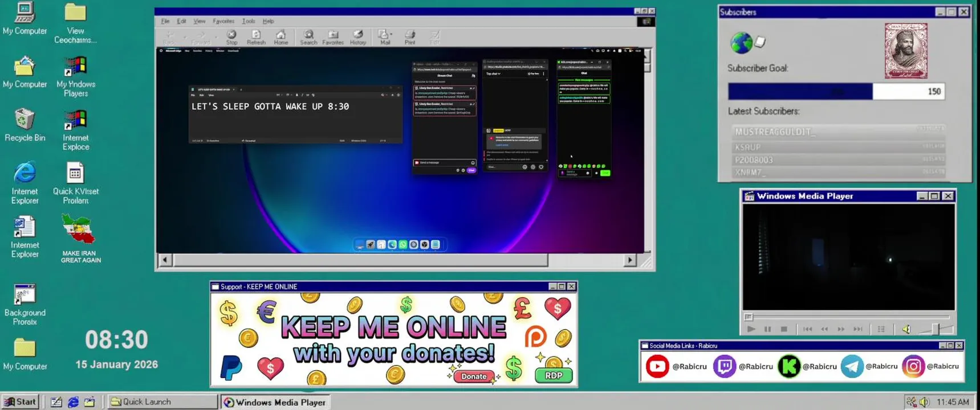The height and width of the screenshot is (410, 980).
Task: Open the Help menu
Action: click(x=268, y=21)
